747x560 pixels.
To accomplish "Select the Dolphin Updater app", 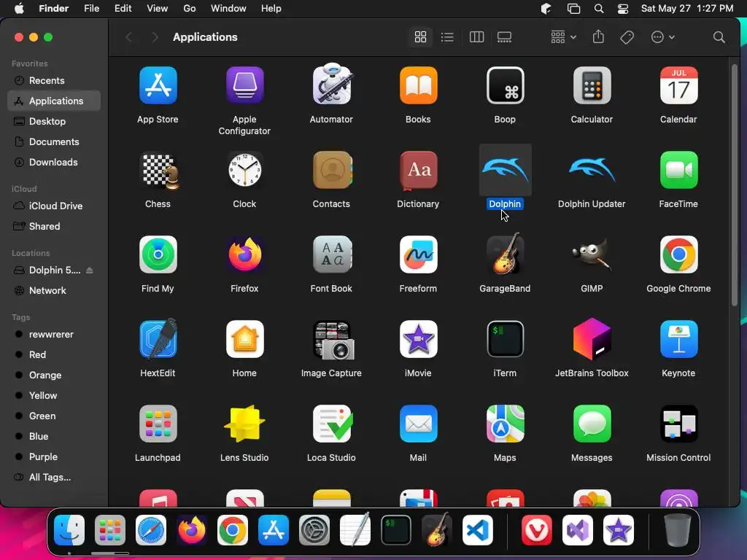I will (592, 170).
